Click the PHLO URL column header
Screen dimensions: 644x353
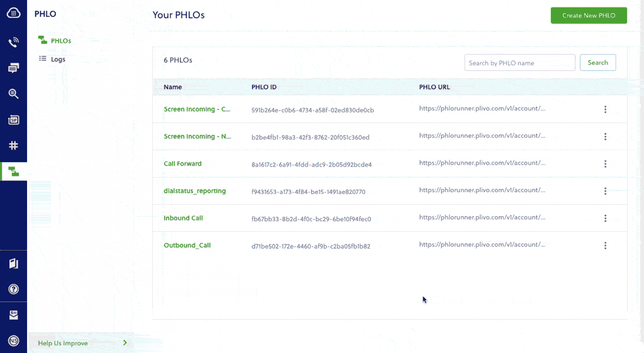[434, 87]
